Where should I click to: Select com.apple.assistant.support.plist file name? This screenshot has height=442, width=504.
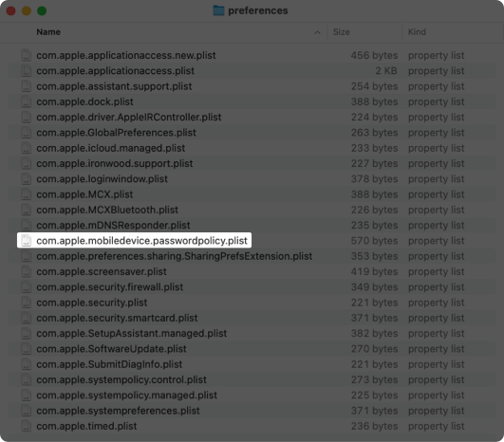114,86
